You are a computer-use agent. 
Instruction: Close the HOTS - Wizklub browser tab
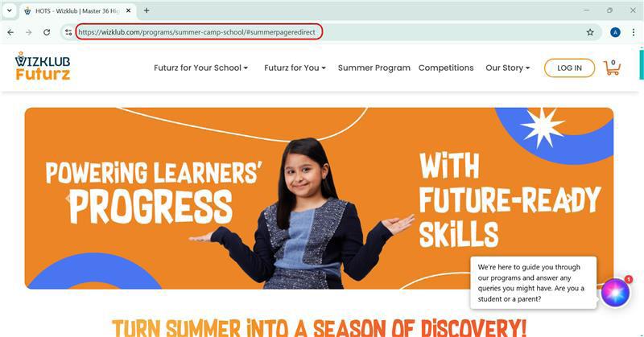129,10
